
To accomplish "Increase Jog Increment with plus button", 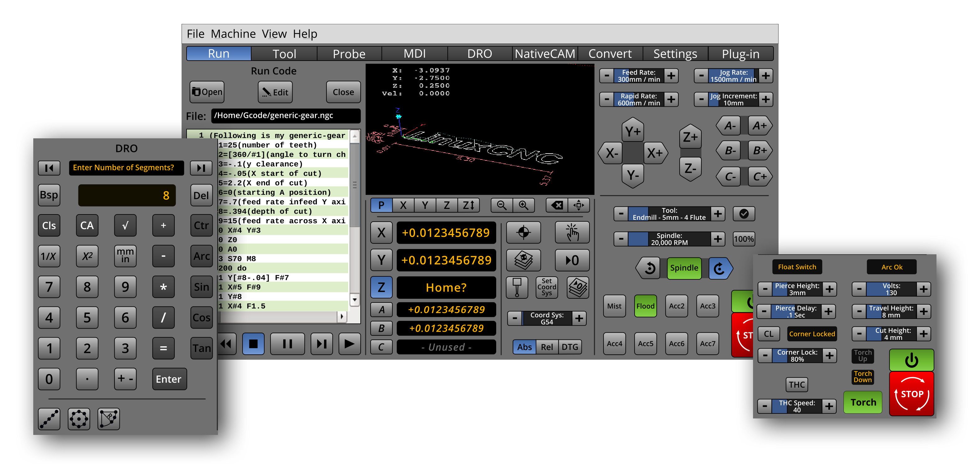I will click(x=766, y=99).
